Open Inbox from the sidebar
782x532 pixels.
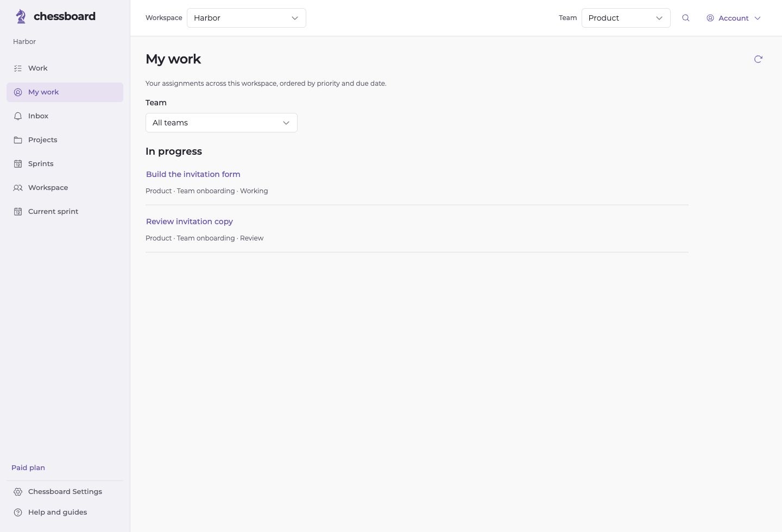65,116
